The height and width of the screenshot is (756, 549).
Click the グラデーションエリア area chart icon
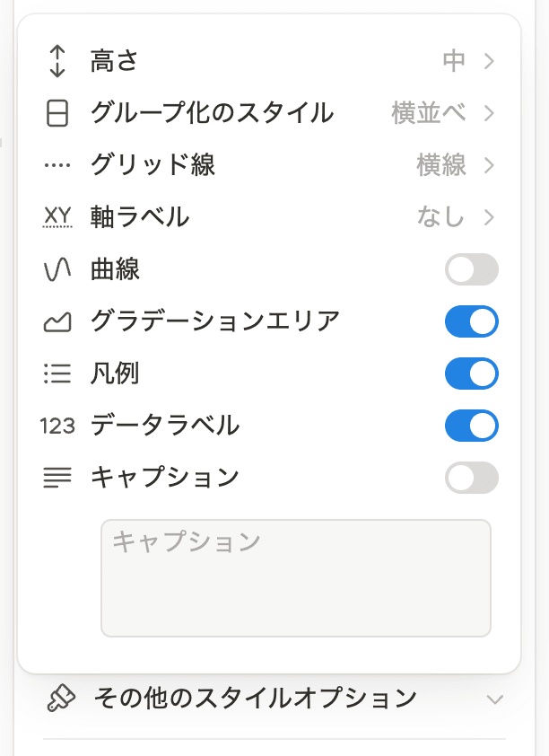coord(57,321)
